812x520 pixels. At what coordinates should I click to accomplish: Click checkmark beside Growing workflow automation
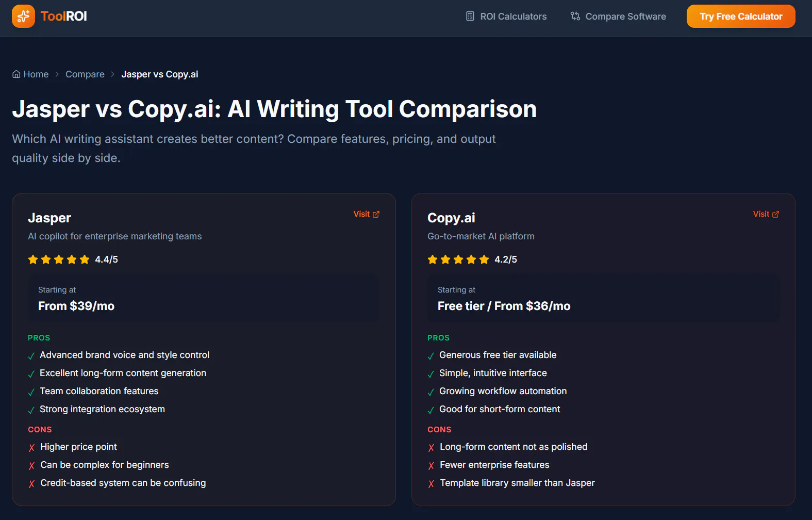431,392
